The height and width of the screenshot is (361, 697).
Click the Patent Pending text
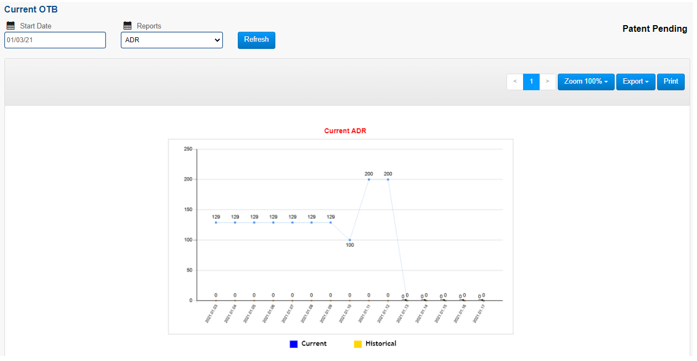654,28
